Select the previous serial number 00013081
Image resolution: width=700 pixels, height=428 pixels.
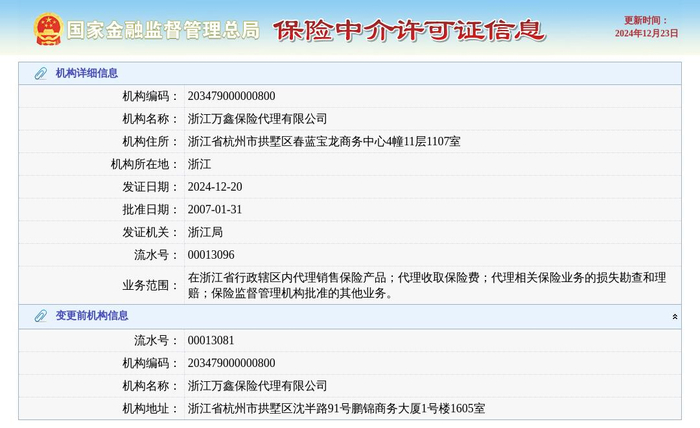[211, 341]
